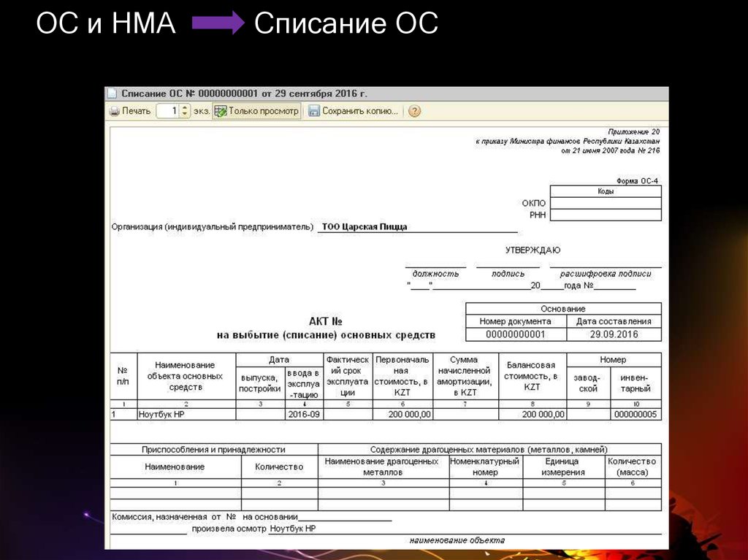Click Ноутбук HP in the commission inspection line
Viewport: 748px width, 560px height.
292,528
